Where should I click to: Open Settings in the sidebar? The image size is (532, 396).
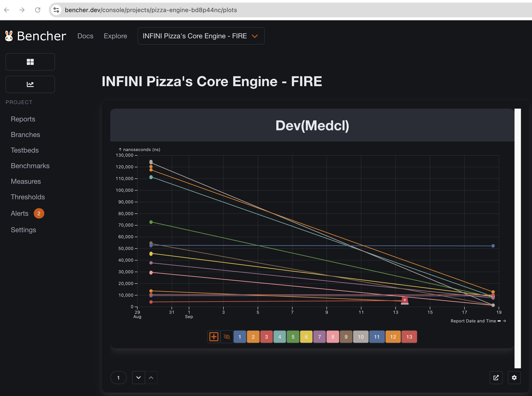coord(24,230)
